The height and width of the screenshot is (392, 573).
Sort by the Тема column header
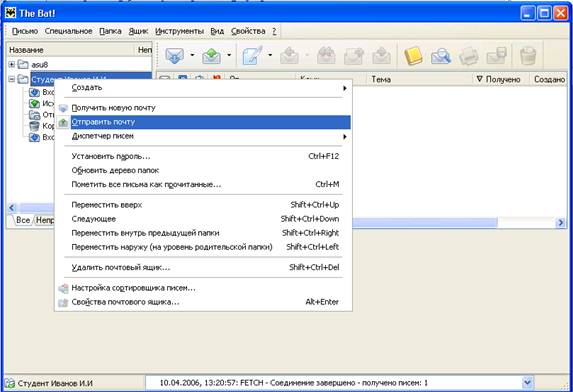(x=419, y=79)
